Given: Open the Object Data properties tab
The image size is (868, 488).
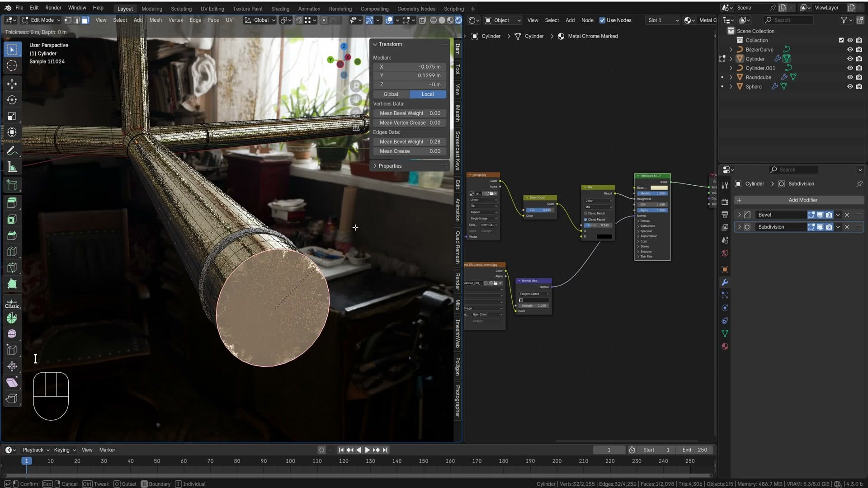Looking at the screenshot, I should point(725,333).
